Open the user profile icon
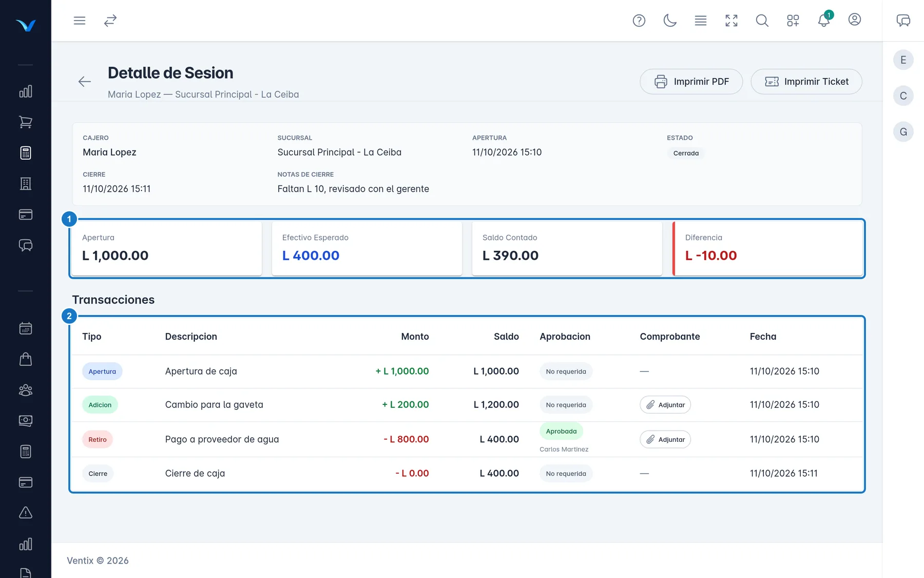924x578 pixels. coord(855,20)
